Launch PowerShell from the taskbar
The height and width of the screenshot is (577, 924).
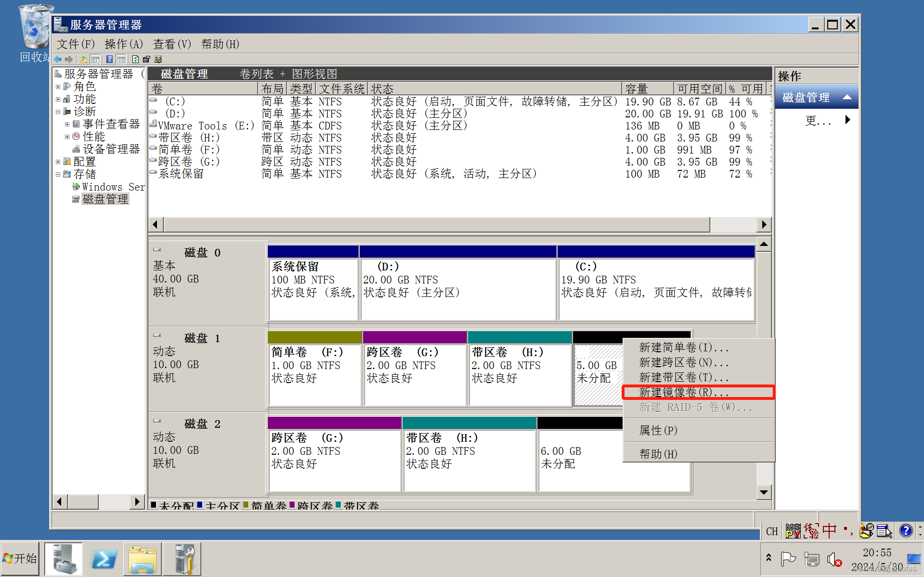[104, 559]
